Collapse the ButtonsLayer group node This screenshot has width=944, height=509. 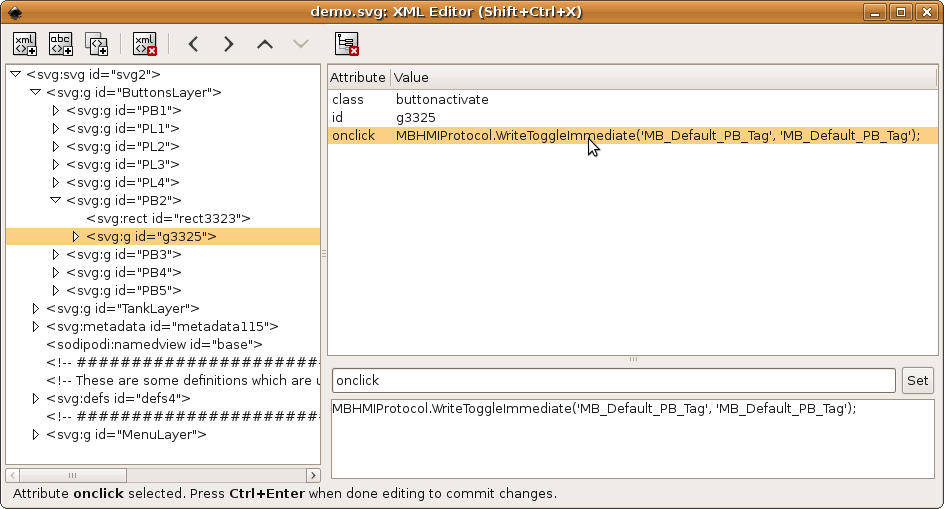[x=36, y=92]
